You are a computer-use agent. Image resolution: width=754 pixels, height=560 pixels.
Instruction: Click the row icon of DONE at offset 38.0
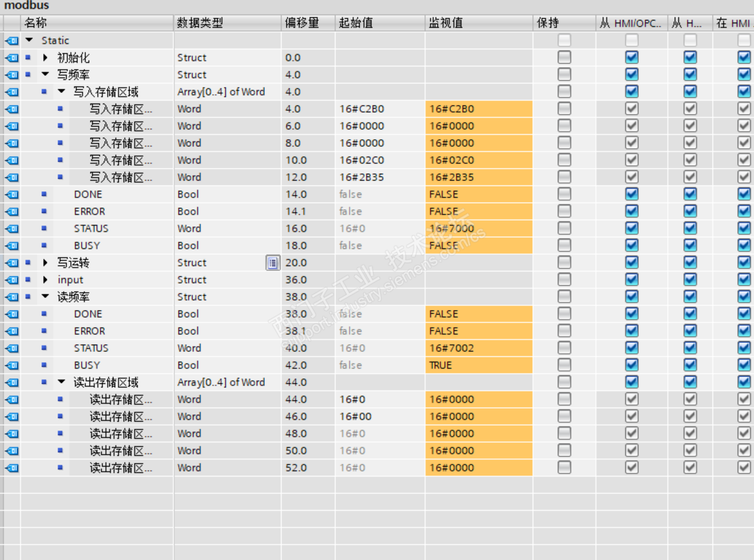click(11, 314)
